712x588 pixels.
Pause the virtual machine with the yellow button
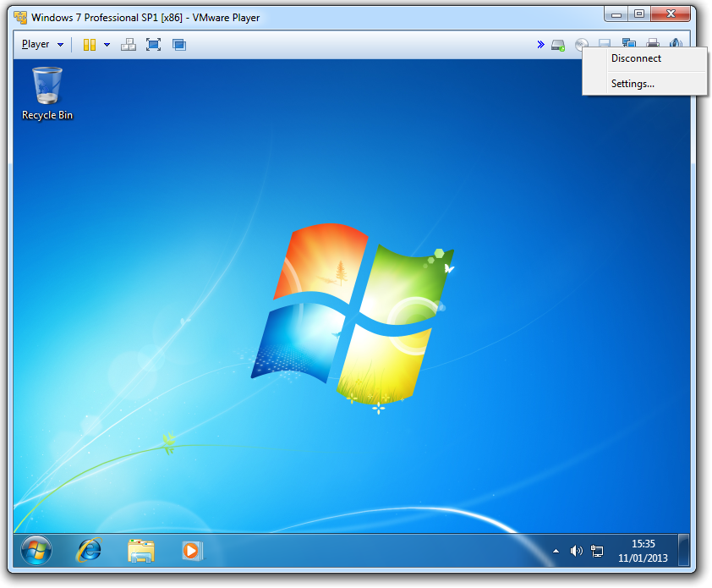[x=89, y=45]
